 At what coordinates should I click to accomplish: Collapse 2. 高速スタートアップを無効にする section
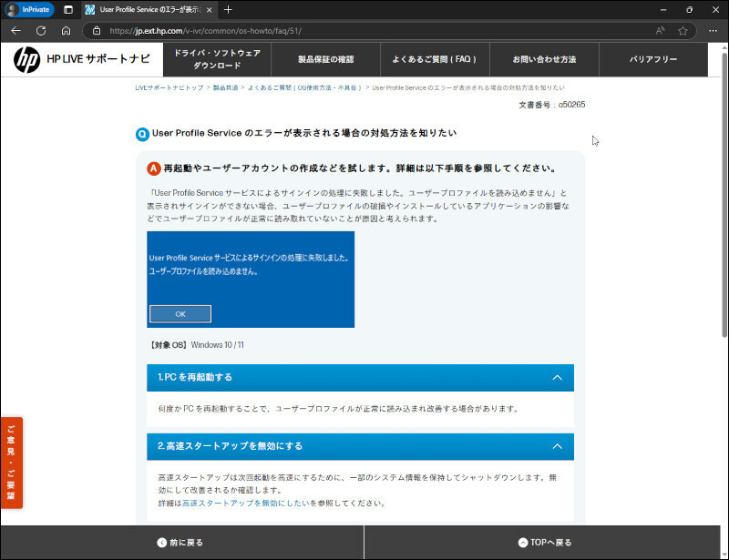360,446
